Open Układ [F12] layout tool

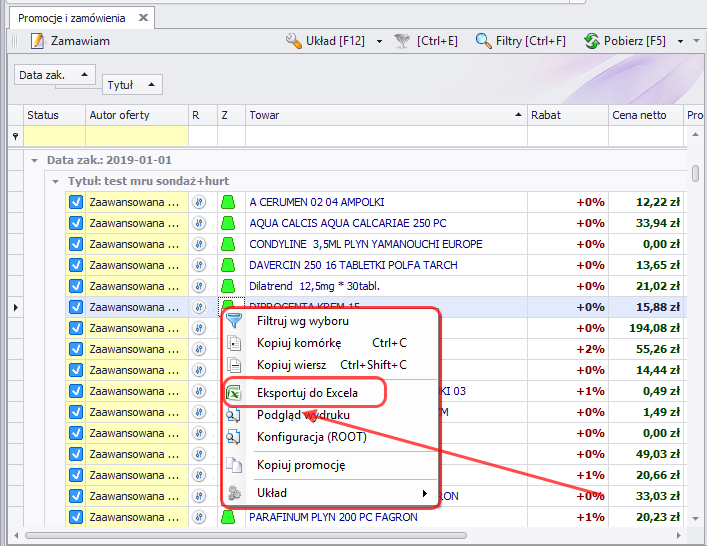click(x=324, y=41)
